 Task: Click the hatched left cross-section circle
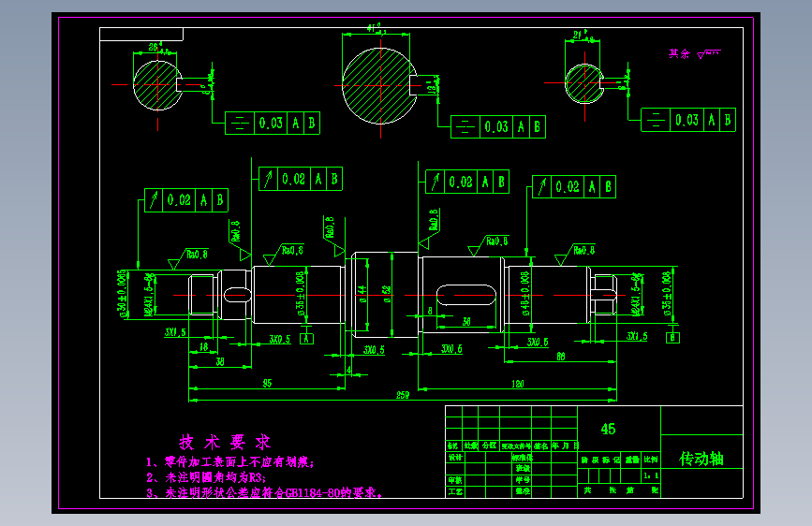pos(157,85)
